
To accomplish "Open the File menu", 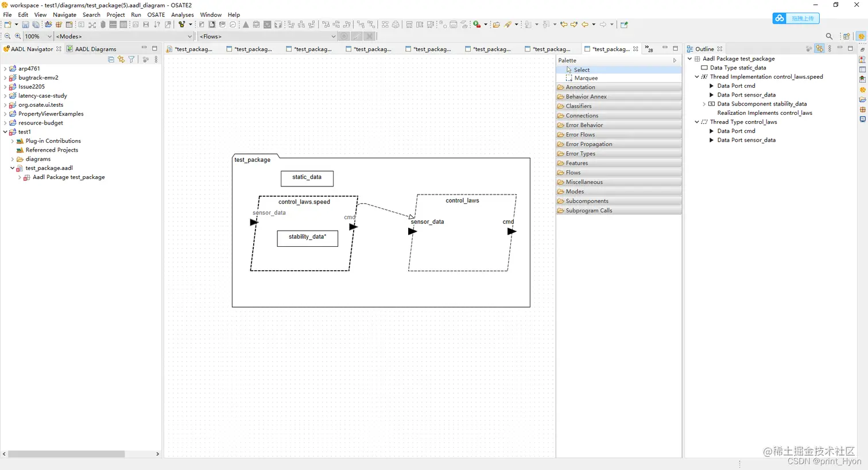I will pyautogui.click(x=7, y=15).
